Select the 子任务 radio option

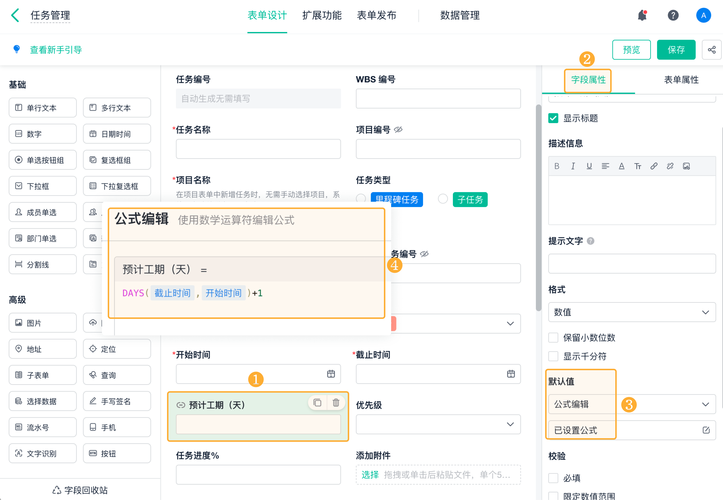click(443, 199)
